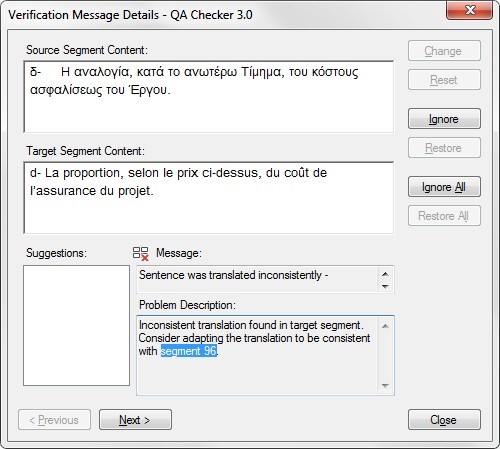The height and width of the screenshot is (449, 500).
Task: Click the highlighted 'segment 96' text
Action: point(189,351)
